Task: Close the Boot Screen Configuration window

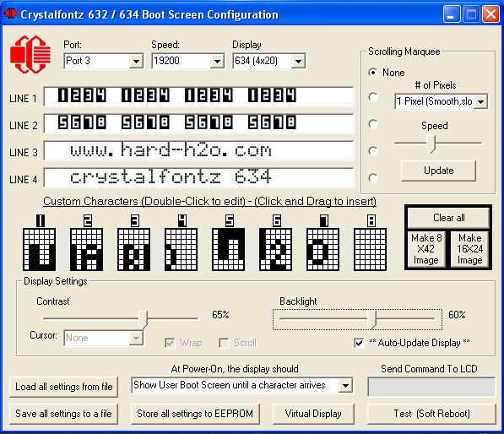Action: (490, 14)
